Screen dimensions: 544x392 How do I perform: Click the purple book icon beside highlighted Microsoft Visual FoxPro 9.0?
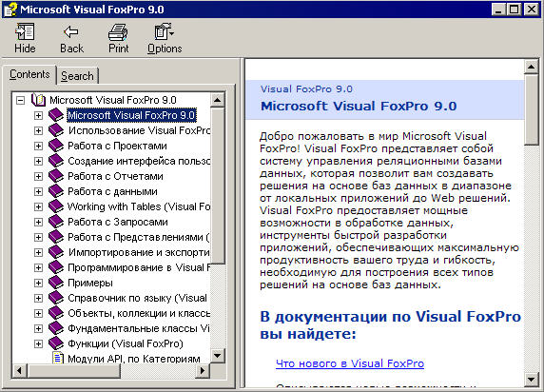click(56, 115)
